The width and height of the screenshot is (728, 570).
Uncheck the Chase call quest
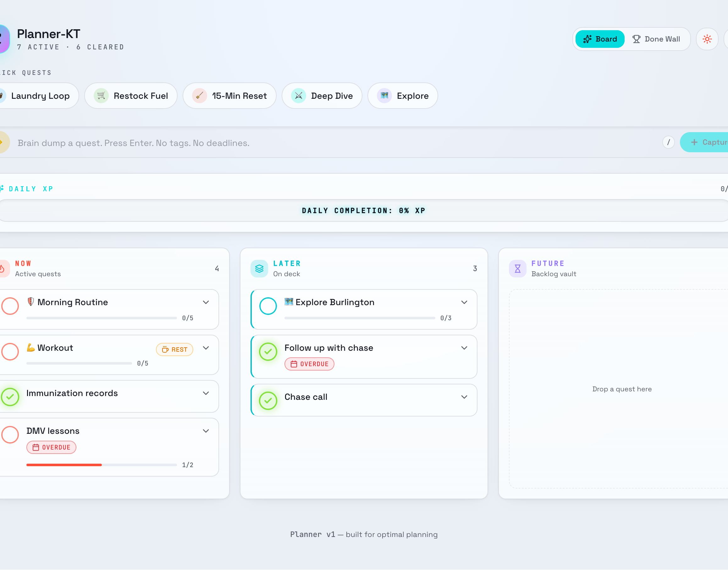tap(268, 400)
